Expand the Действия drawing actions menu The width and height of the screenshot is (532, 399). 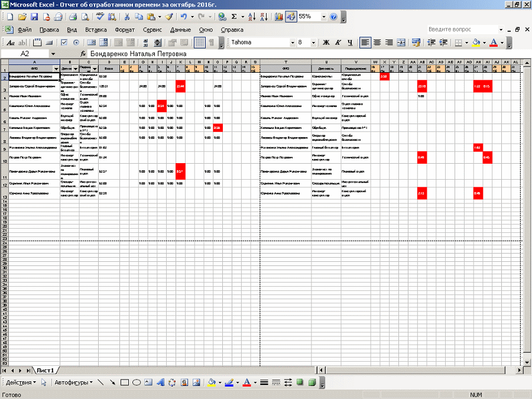click(21, 382)
